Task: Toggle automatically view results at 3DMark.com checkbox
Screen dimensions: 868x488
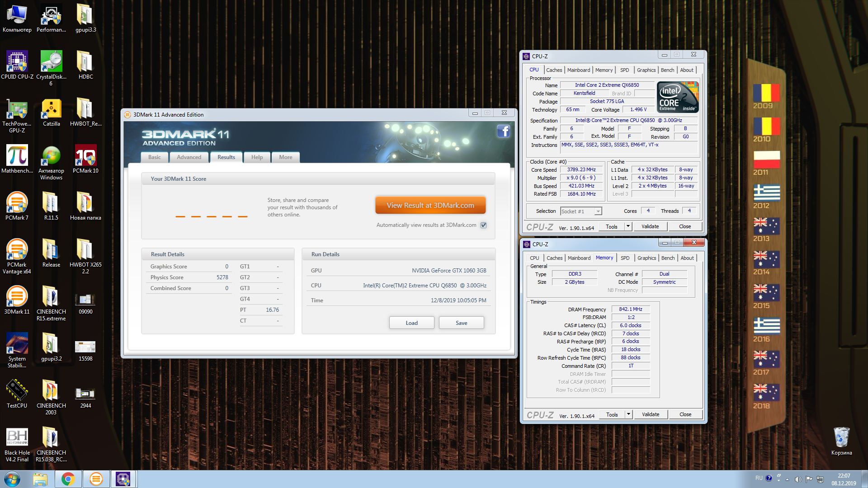Action: coord(483,225)
